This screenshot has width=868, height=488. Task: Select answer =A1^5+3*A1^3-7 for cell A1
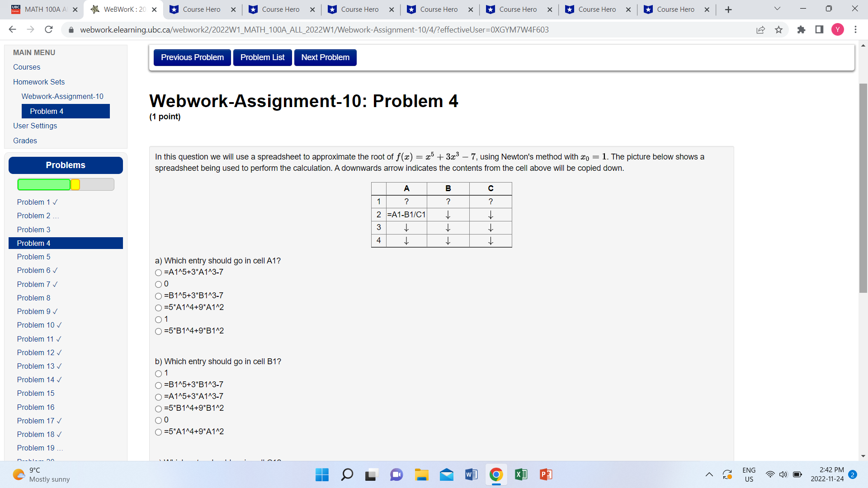click(x=159, y=272)
